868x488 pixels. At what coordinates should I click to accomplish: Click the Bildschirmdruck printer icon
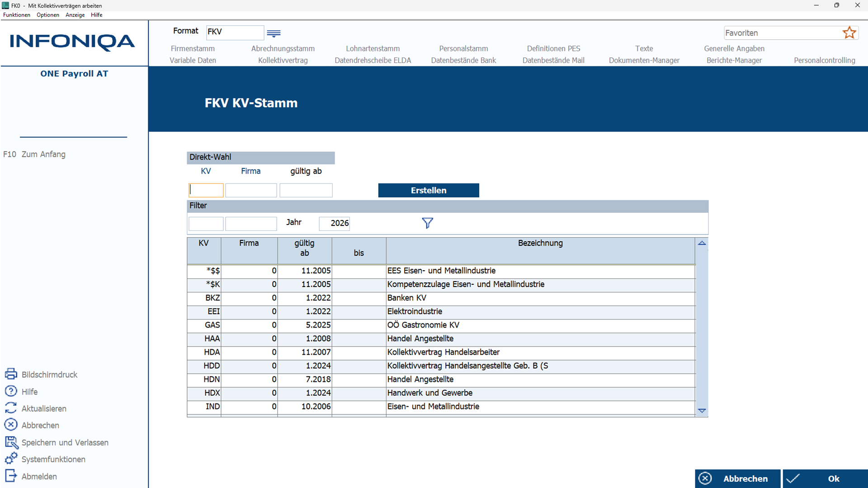click(x=11, y=374)
